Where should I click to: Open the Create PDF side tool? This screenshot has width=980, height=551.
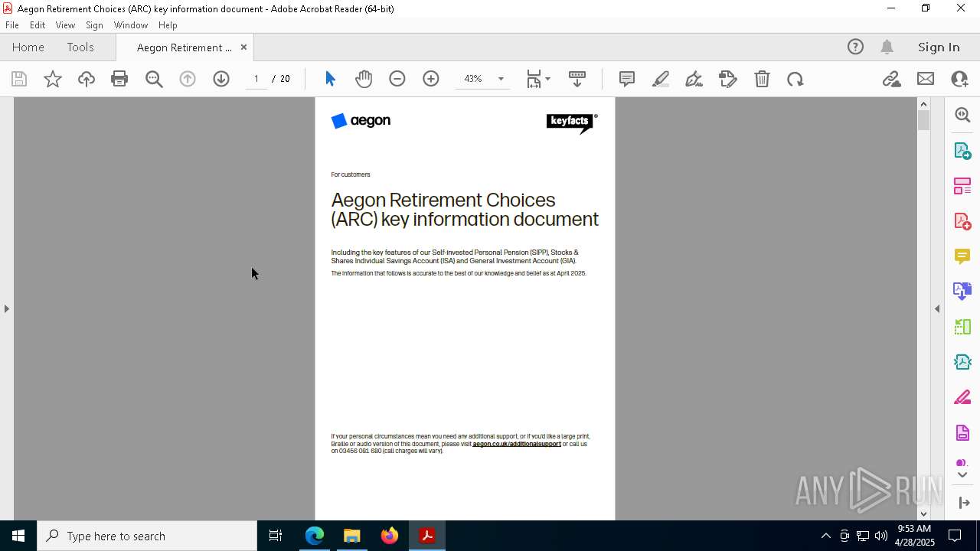pyautogui.click(x=962, y=221)
